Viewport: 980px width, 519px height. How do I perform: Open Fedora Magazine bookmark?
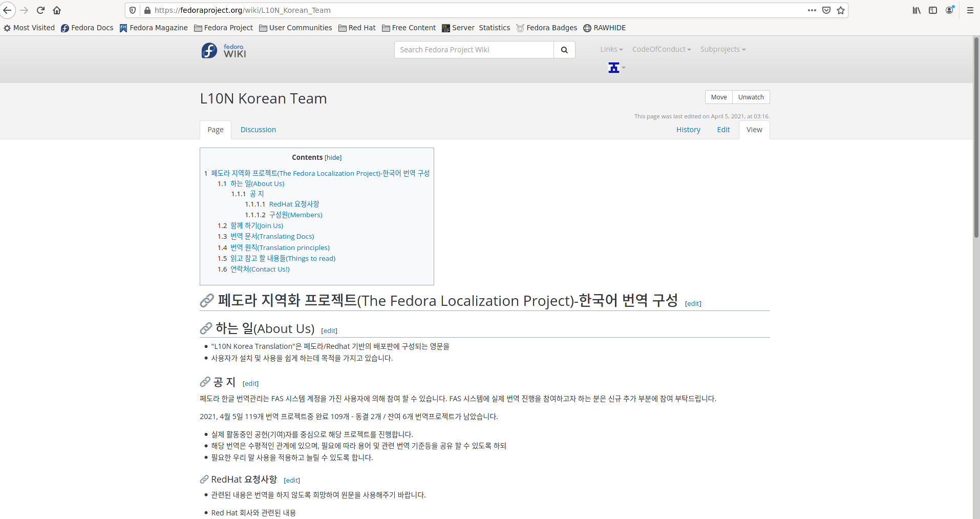point(154,28)
